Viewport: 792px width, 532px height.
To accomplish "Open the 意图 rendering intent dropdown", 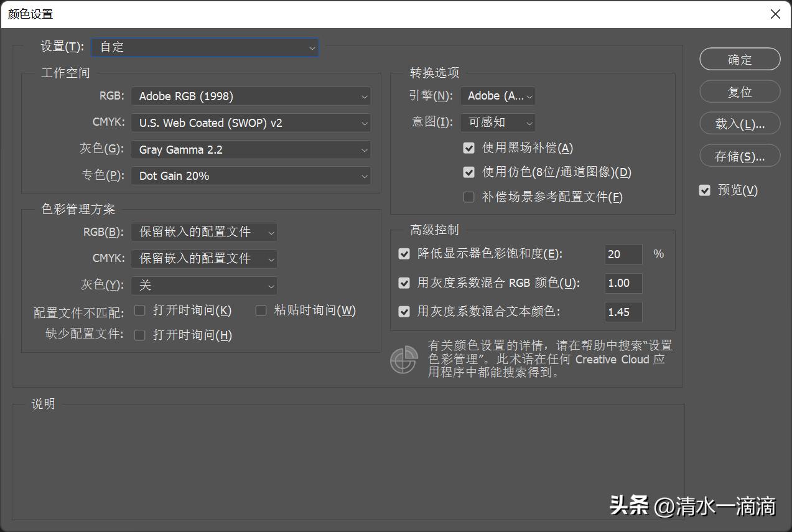I will (x=497, y=123).
